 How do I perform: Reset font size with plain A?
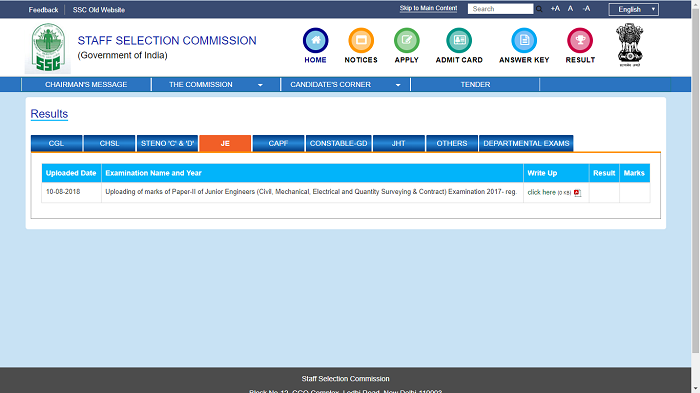570,8
